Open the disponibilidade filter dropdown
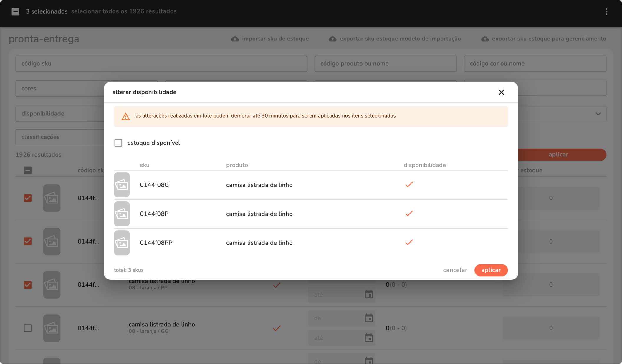 (x=59, y=114)
